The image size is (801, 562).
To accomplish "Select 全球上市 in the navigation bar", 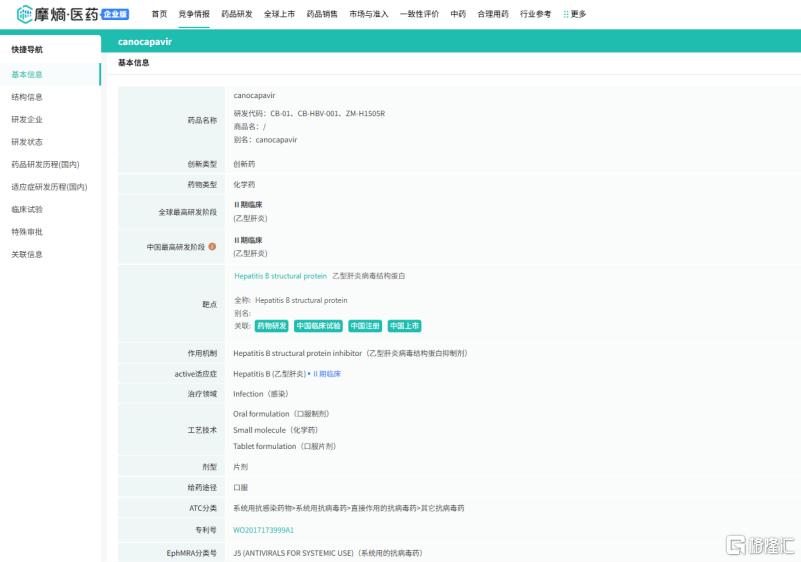I will coord(279,14).
